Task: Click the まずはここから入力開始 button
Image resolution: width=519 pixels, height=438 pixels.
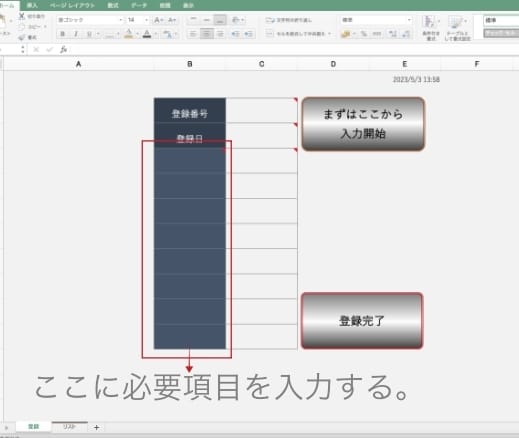Action: point(363,124)
